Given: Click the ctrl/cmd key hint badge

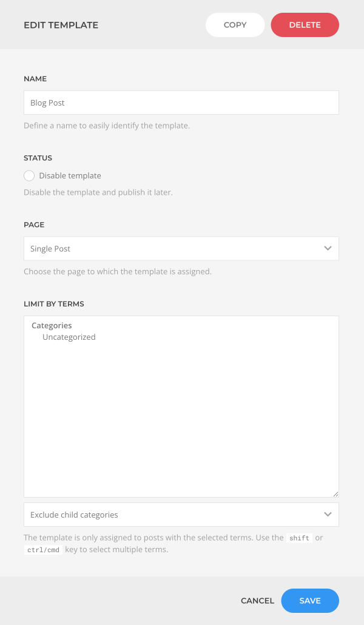Looking at the screenshot, I should (x=43, y=550).
